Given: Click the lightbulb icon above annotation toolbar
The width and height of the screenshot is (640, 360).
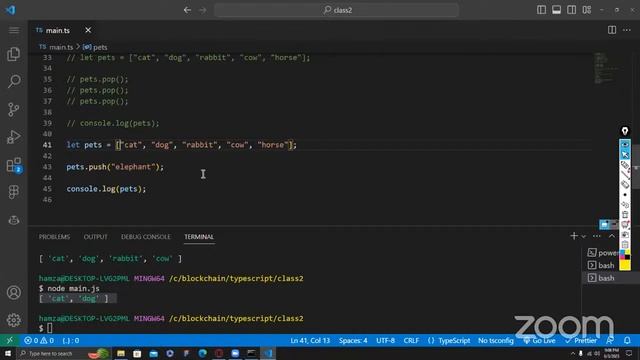Looking at the screenshot, I should 625,131.
